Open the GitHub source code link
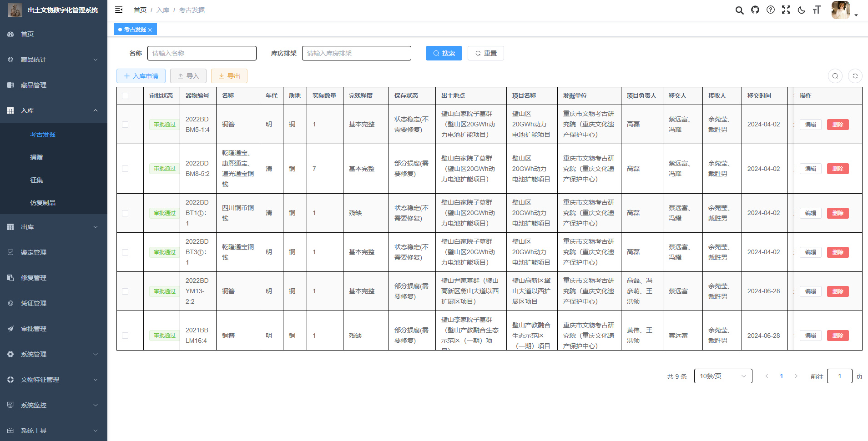Image resolution: width=868 pixels, height=441 pixels. 755,10
